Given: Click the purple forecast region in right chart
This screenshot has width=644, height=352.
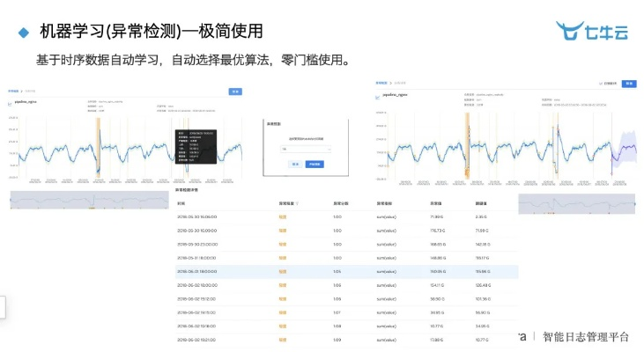Looking at the screenshot, I should pos(627,145).
